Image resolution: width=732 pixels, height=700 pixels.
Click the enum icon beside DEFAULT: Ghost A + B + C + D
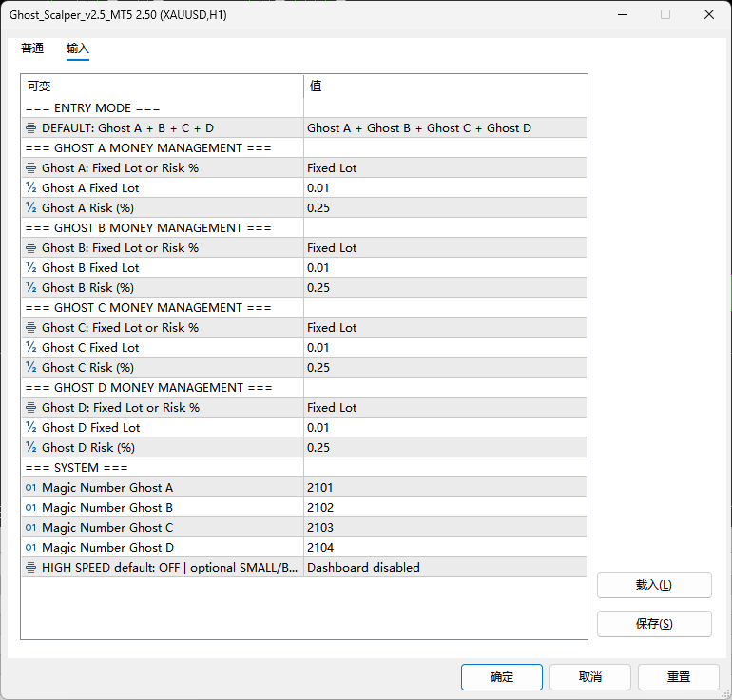pyautogui.click(x=30, y=128)
